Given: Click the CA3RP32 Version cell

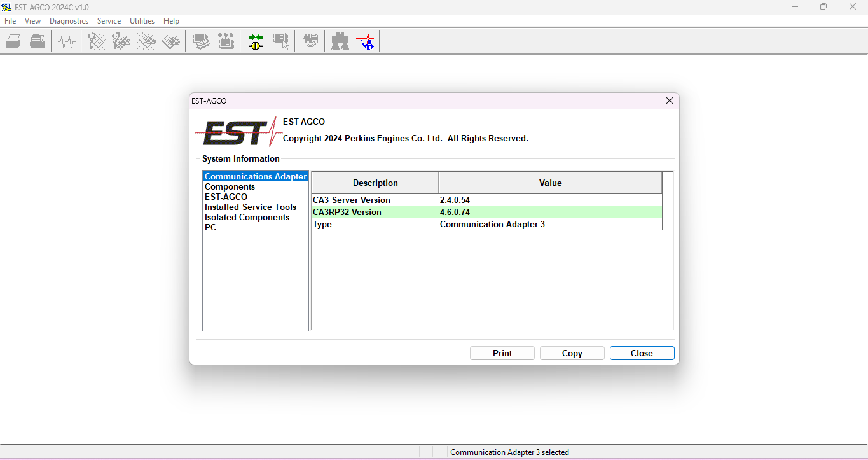Looking at the screenshot, I should (375, 212).
